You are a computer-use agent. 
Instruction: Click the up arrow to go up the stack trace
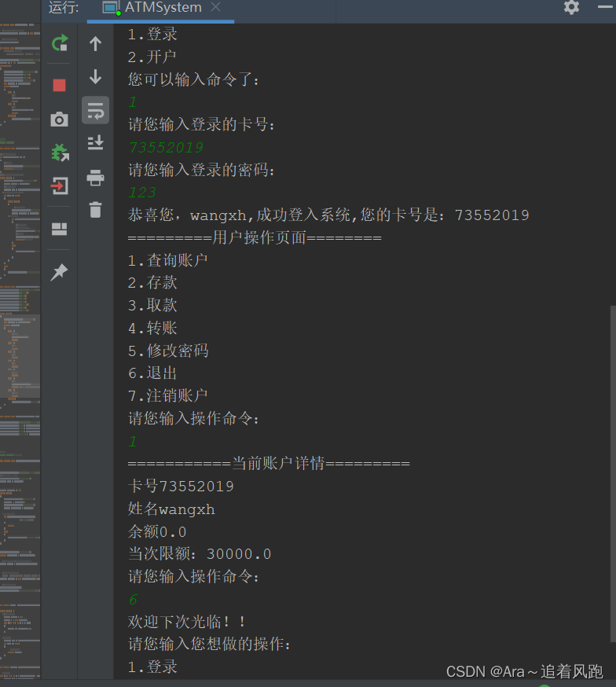95,44
